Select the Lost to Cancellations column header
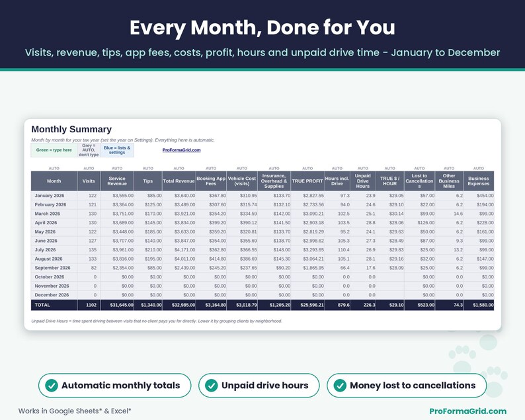The image size is (525, 420). point(419,181)
